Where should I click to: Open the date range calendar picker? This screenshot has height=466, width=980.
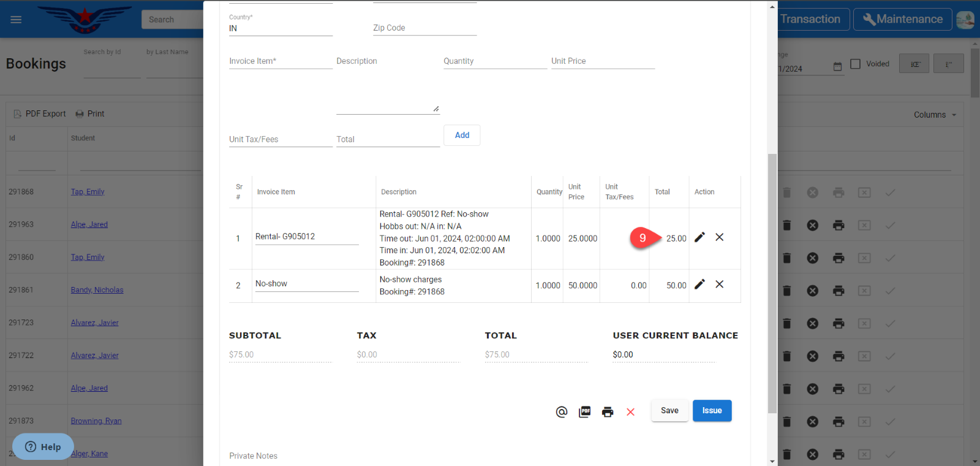(837, 67)
